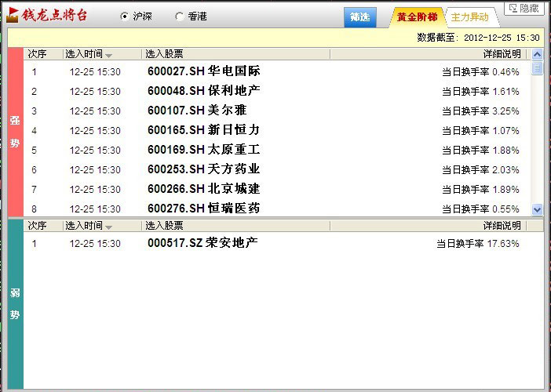This screenshot has height=392, width=551.
Task: Select the red 强势 side panel label
Action: (x=14, y=132)
